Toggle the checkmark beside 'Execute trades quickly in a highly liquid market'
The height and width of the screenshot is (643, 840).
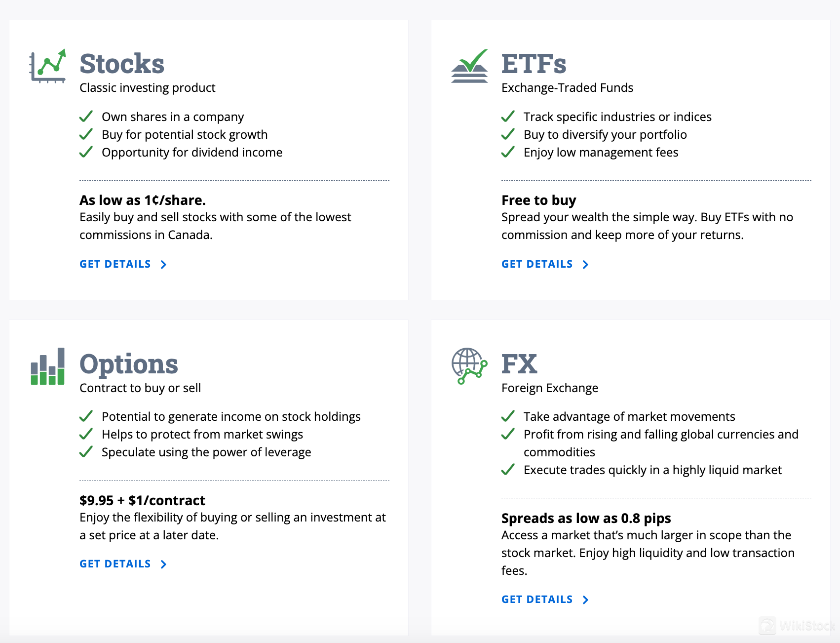pyautogui.click(x=508, y=469)
